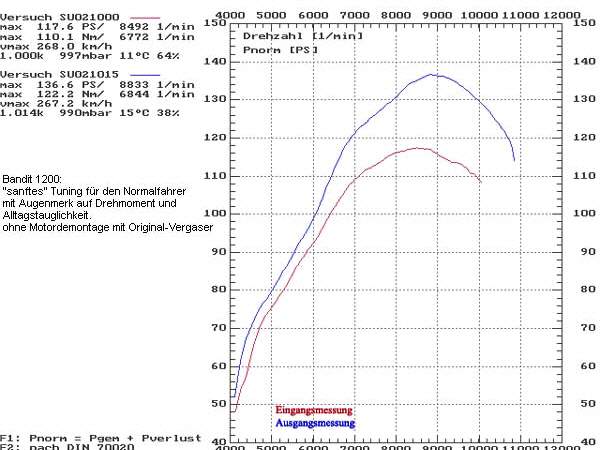The height and width of the screenshot is (450, 600).
Task: Click the peak of the blue power curve
Action: coord(432,74)
